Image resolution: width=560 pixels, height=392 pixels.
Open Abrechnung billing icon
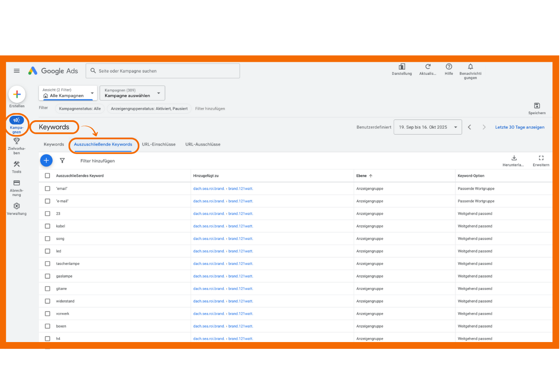(x=17, y=183)
